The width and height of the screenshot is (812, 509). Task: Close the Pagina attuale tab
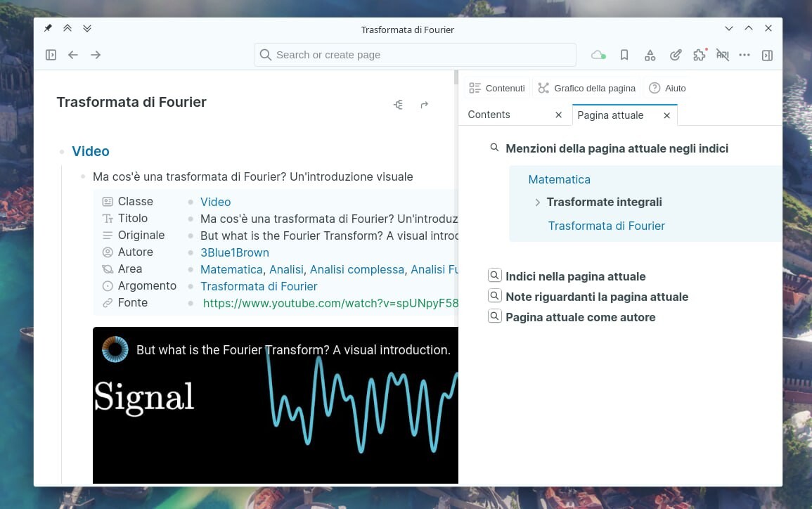point(667,115)
